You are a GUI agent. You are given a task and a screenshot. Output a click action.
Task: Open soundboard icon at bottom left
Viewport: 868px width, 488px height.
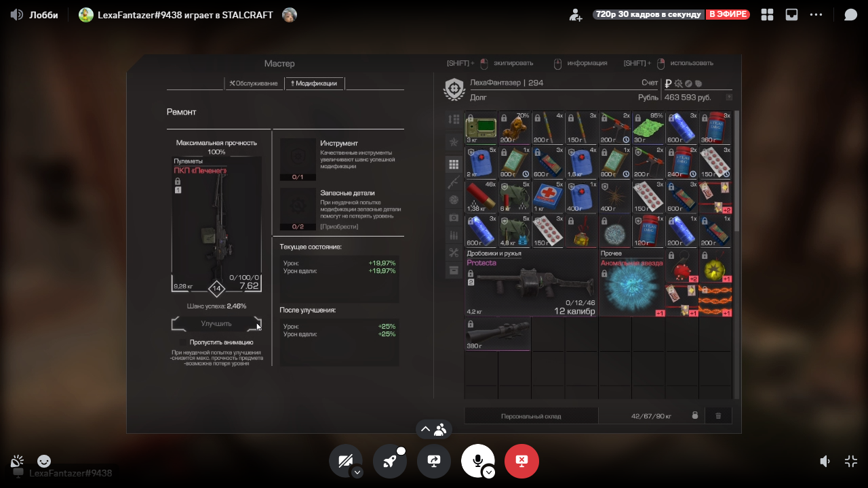(x=17, y=462)
